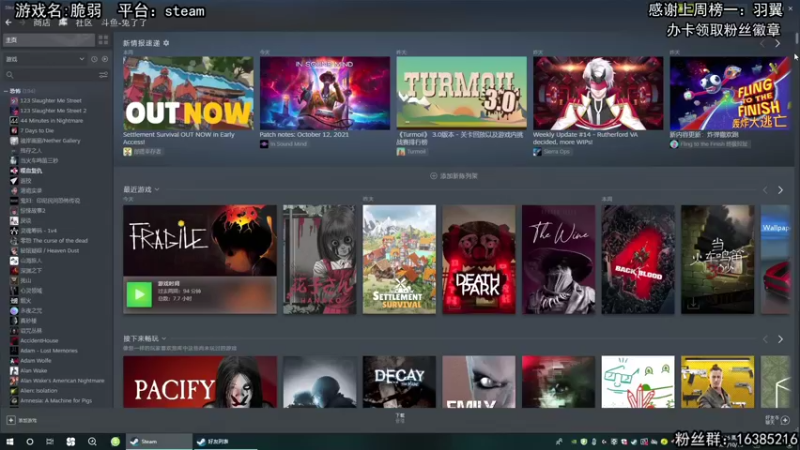Select 44 Minutes in Nightmare

pyautogui.click(x=51, y=121)
